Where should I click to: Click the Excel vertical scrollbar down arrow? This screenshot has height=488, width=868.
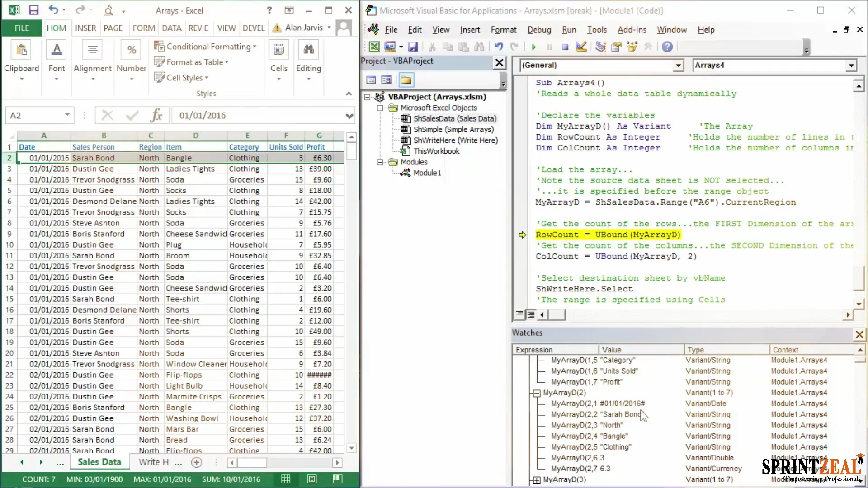[x=351, y=448]
